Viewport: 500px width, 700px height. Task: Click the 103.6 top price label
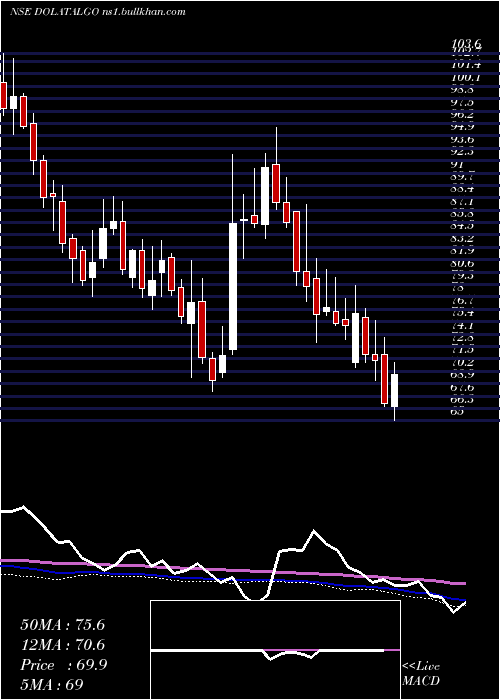[x=467, y=44]
